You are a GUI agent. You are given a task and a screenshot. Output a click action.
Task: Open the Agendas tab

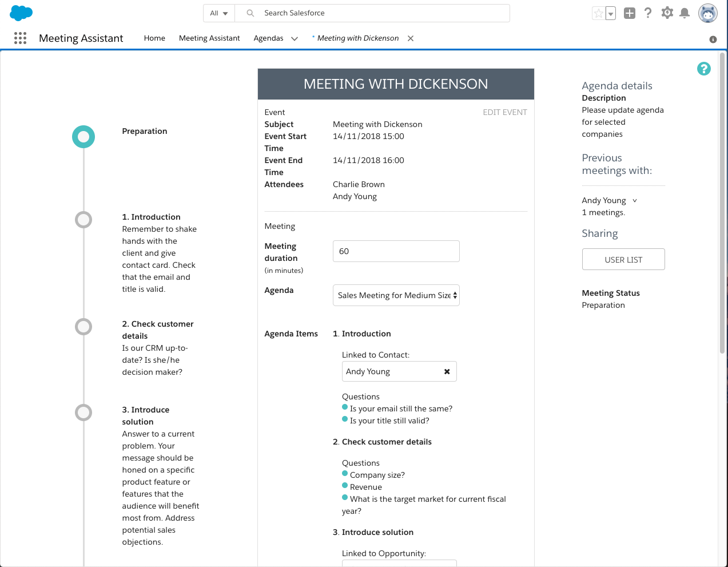(268, 38)
